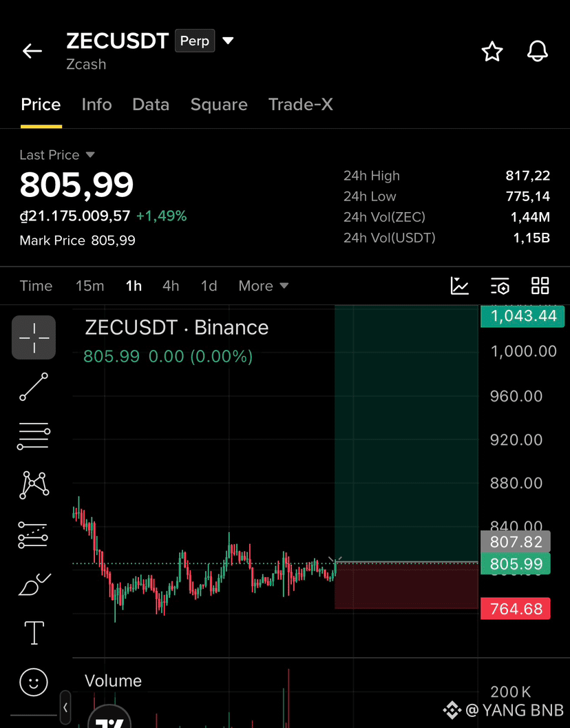Viewport: 570px width, 728px height.
Task: Collapse the drawing toolbar with side arrow
Action: (65, 708)
